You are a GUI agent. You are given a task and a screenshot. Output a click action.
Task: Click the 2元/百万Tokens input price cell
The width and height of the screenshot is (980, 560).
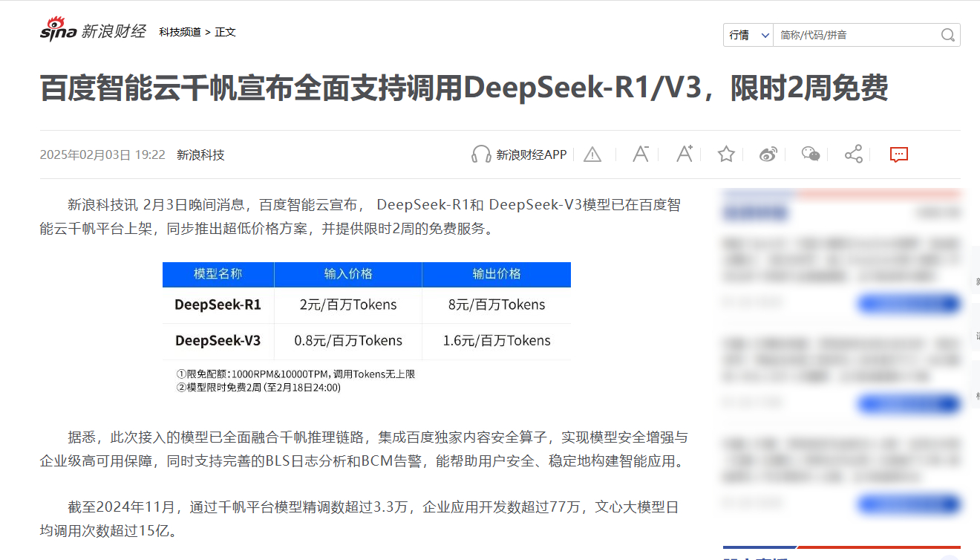pos(348,305)
